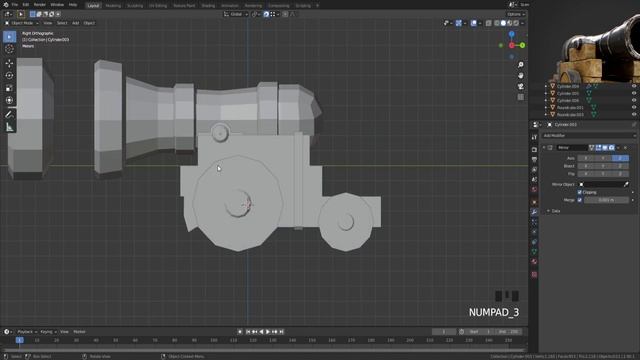640x360 pixels.
Task: Choose the Measure ruler tool
Action: pyautogui.click(x=9, y=127)
